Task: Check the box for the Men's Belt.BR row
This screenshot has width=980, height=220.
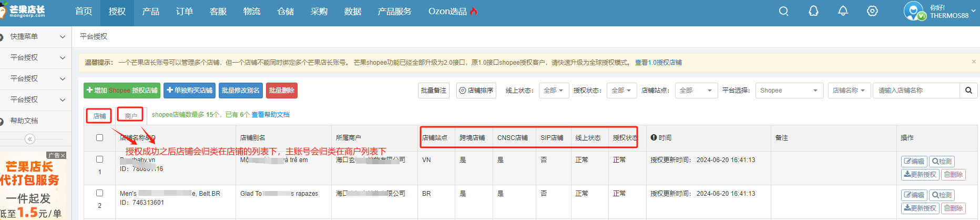Action: tap(100, 193)
